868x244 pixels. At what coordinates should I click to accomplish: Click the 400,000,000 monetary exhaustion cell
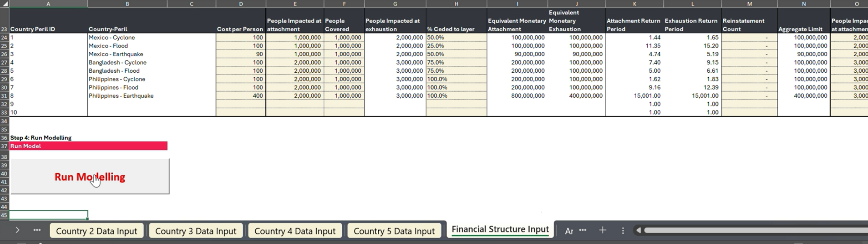[x=576, y=96]
